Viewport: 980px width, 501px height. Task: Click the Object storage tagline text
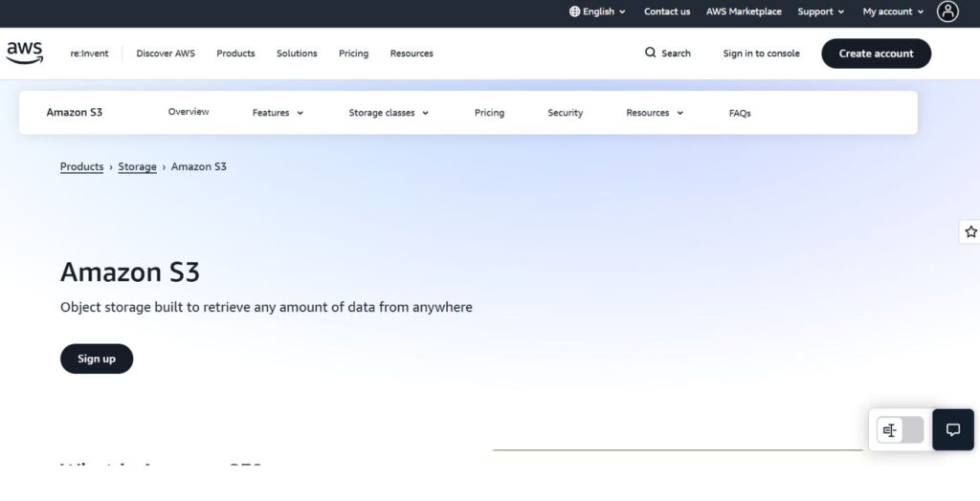[x=266, y=307]
